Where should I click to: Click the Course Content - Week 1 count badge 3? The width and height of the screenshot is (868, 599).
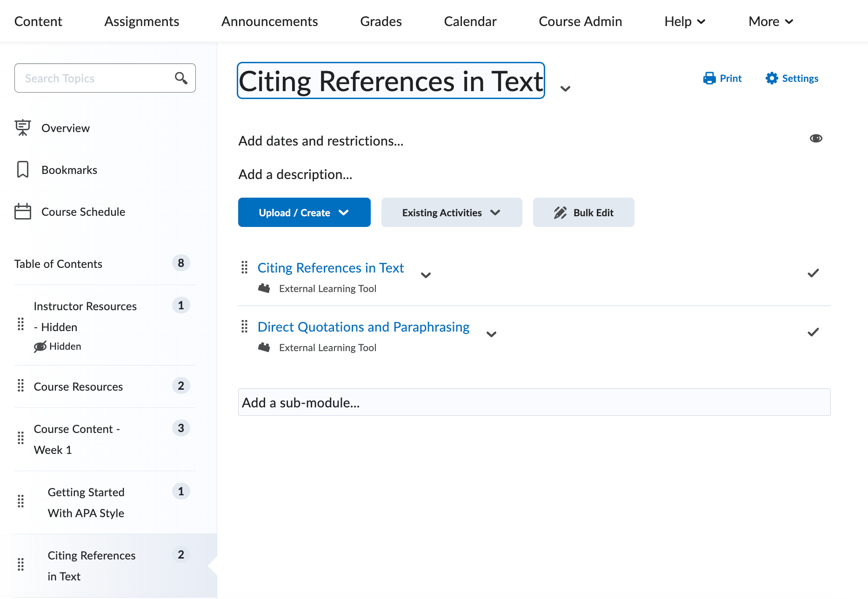[181, 428]
